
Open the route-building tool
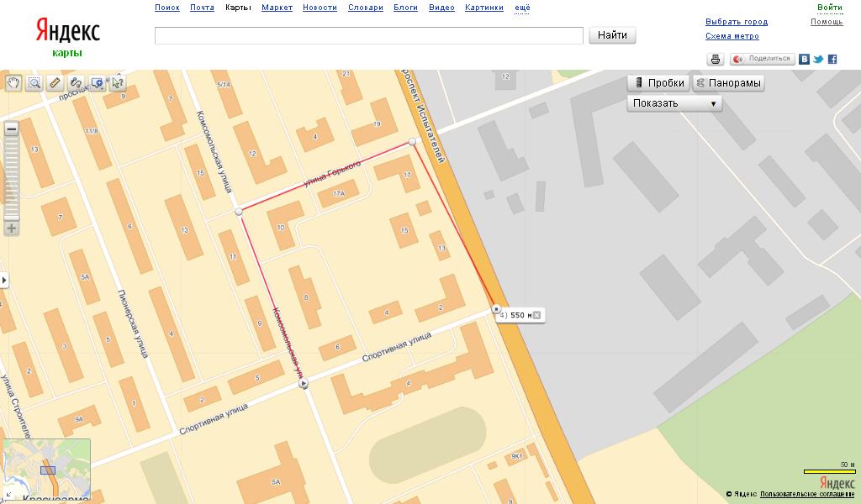point(76,83)
